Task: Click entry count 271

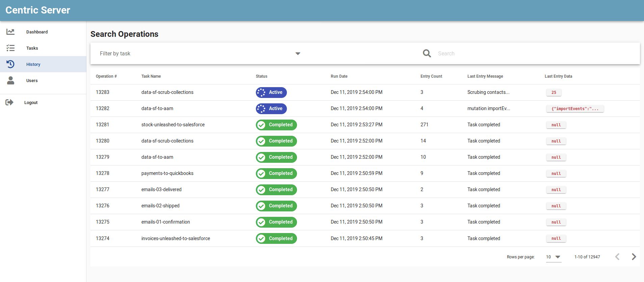Action: click(424, 125)
